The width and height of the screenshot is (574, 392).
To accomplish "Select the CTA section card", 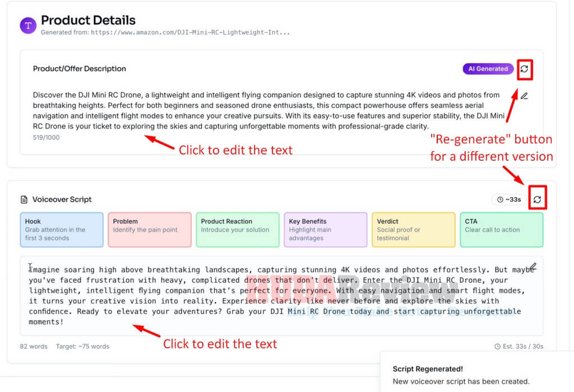I will 502,230.
